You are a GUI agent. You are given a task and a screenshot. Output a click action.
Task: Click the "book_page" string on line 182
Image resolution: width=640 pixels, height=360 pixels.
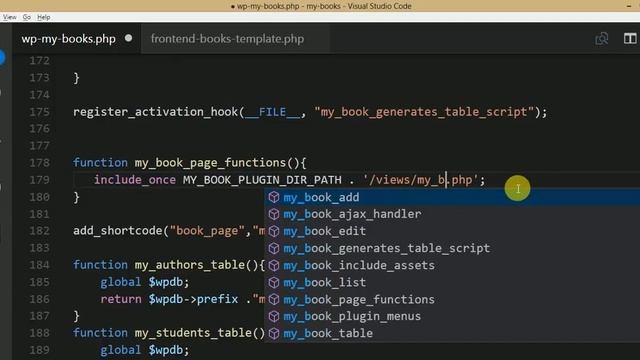(x=207, y=231)
